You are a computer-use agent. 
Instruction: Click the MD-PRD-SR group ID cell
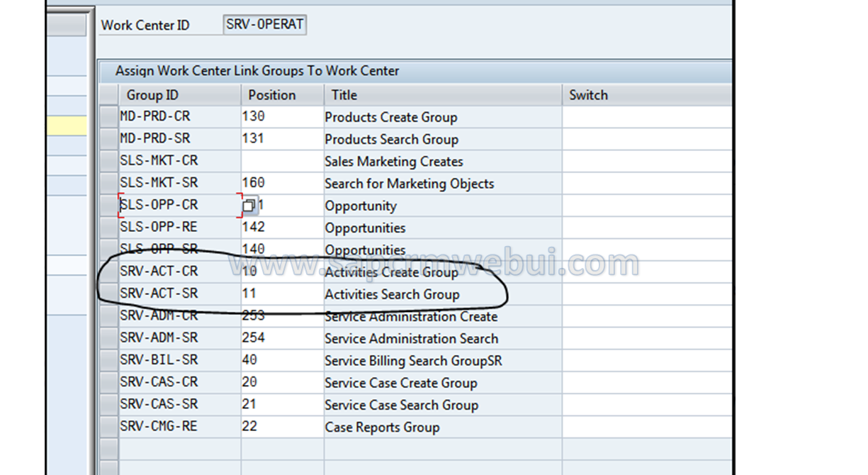click(180, 139)
